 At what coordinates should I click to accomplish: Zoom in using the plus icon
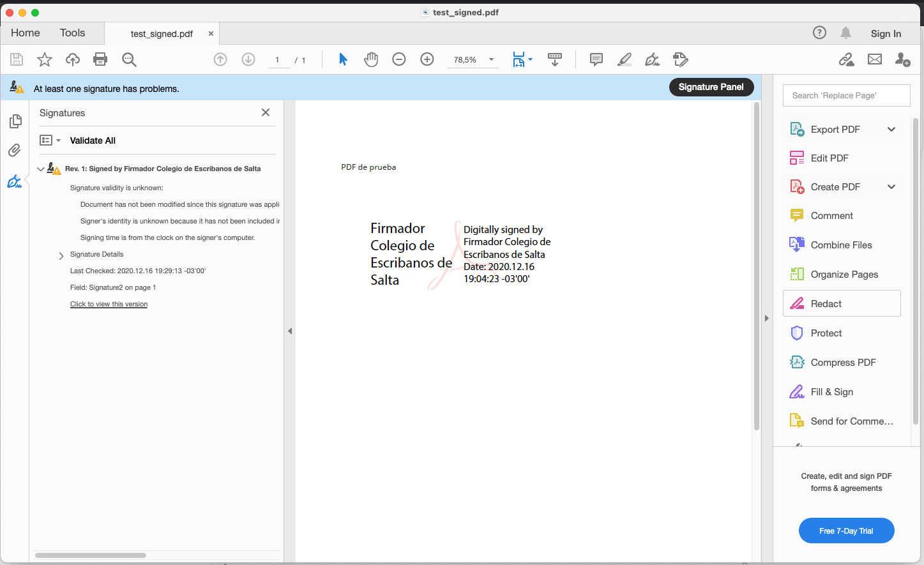point(427,59)
